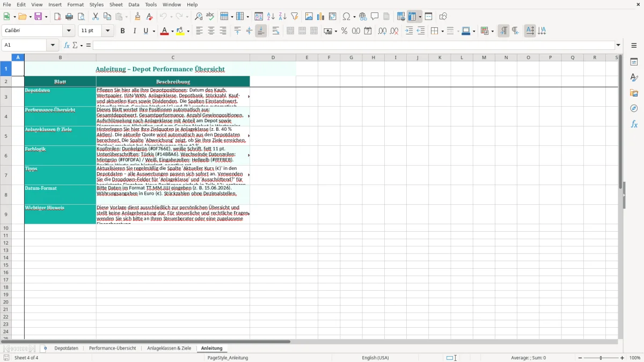Image resolution: width=644 pixels, height=362 pixels.
Task: Click the Print icon in the toolbar
Action: point(69,17)
